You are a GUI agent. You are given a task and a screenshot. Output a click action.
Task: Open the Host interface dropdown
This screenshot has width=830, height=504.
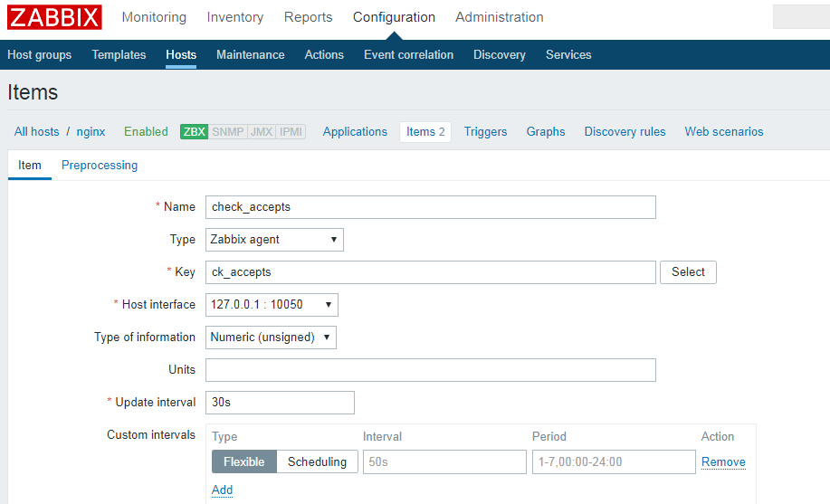click(272, 305)
